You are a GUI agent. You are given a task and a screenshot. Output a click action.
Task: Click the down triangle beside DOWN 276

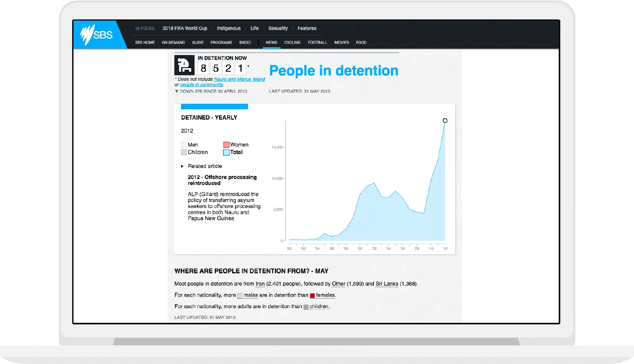(177, 91)
